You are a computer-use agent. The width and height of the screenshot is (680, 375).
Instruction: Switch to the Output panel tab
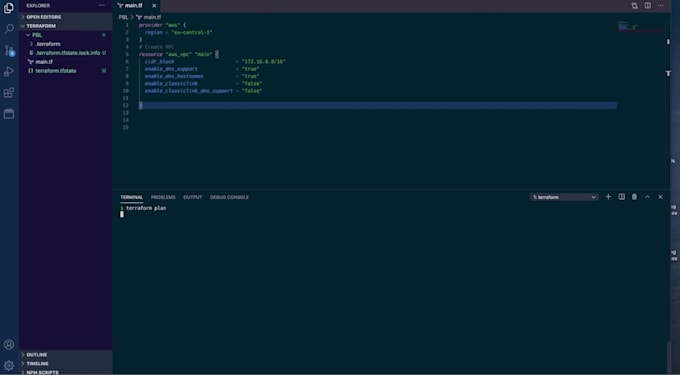[x=193, y=197]
